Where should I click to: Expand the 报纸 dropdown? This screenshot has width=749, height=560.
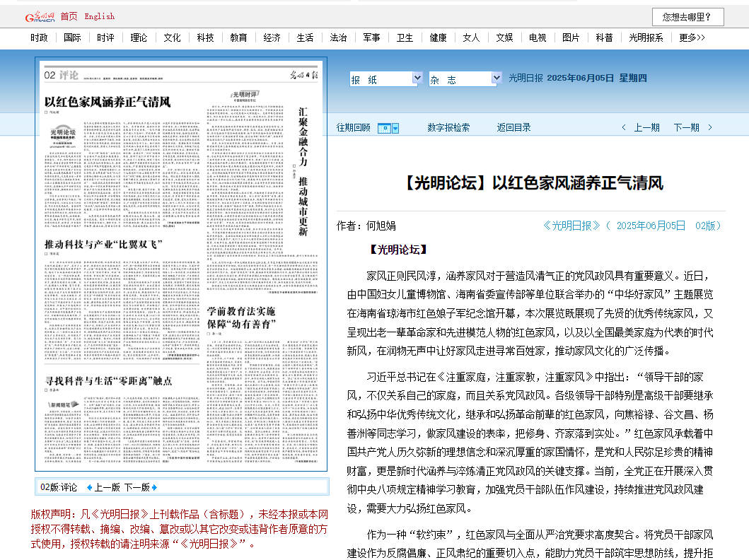[x=417, y=78]
